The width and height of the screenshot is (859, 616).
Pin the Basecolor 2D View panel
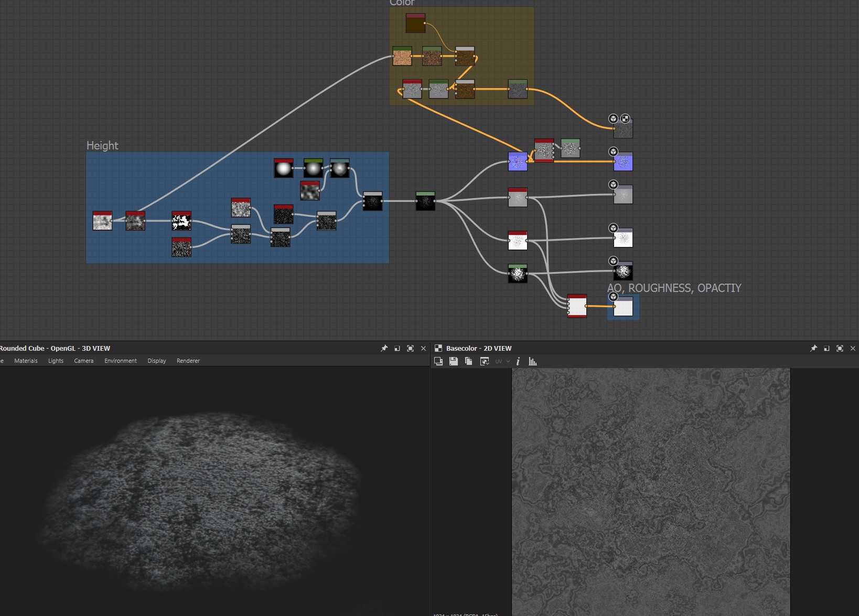coord(813,348)
